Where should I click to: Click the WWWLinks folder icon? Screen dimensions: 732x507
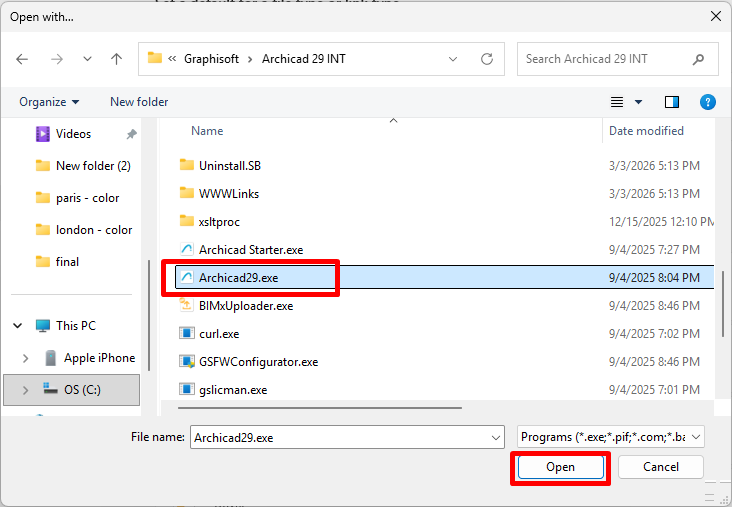click(x=187, y=193)
